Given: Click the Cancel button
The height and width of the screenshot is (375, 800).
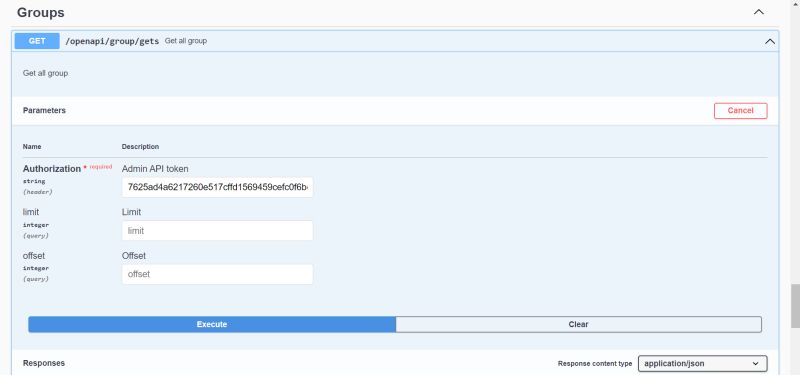Looking at the screenshot, I should 740,111.
